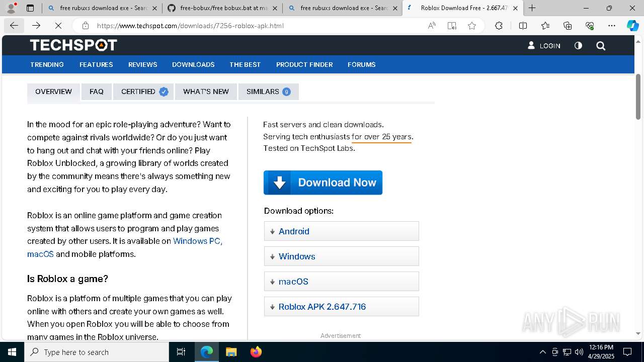The image size is (644, 362).
Task: View site information via lock icon
Action: point(86,26)
